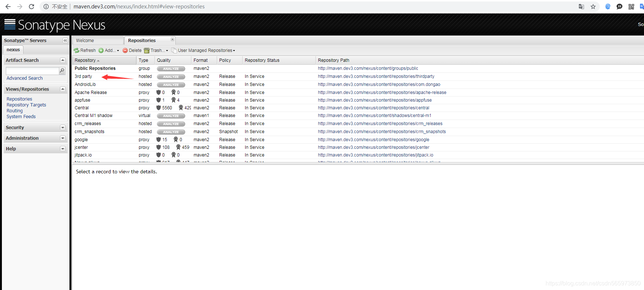
Task: Expand the Help section
Action: coord(63,149)
